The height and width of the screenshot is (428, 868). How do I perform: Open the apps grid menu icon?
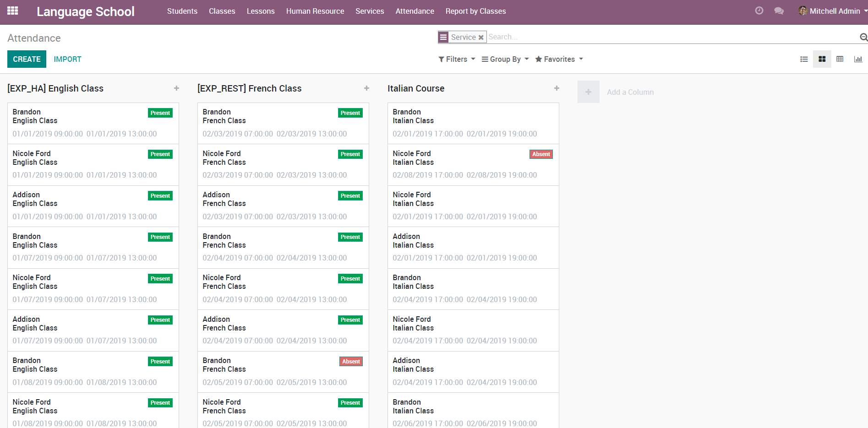tap(13, 11)
